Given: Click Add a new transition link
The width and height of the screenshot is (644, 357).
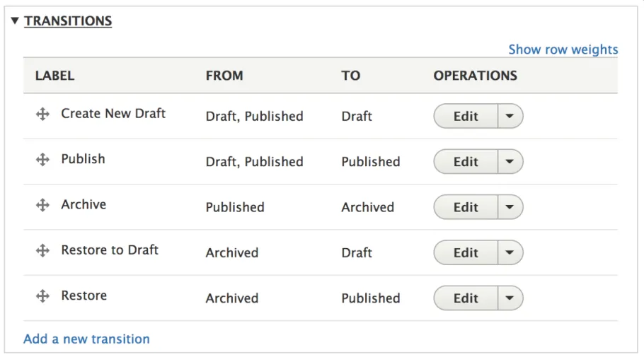Looking at the screenshot, I should click(x=86, y=339).
